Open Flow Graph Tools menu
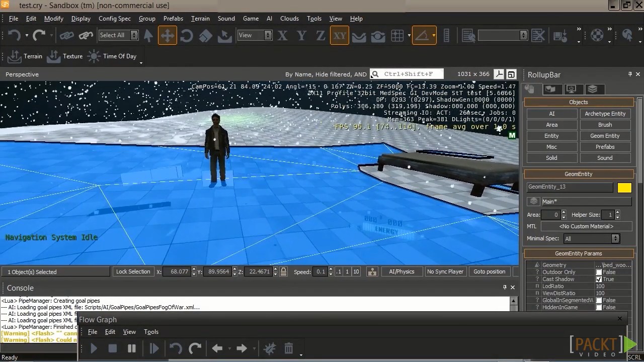This screenshot has height=362, width=644. (x=151, y=332)
